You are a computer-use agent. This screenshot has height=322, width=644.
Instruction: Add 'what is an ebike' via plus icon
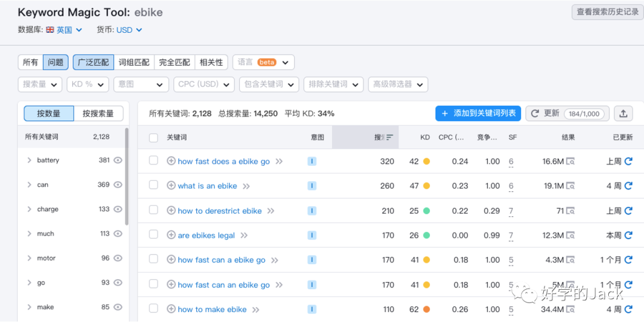(x=171, y=185)
